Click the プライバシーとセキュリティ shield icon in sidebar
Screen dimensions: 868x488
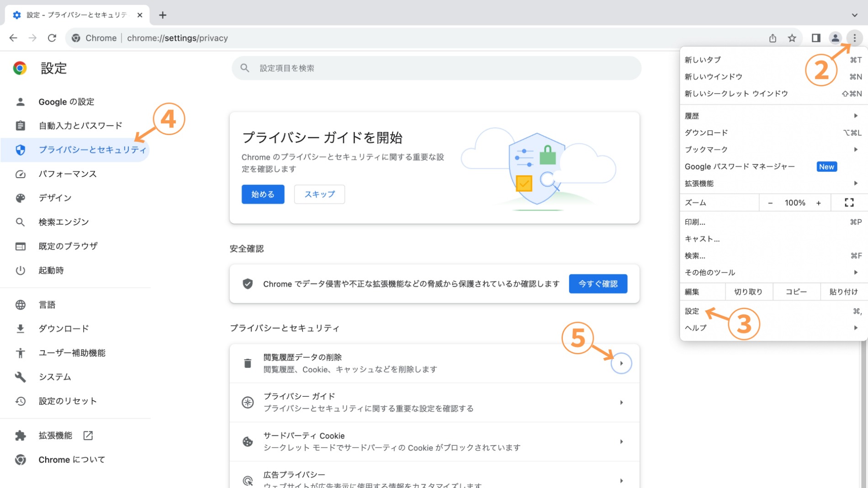click(20, 150)
